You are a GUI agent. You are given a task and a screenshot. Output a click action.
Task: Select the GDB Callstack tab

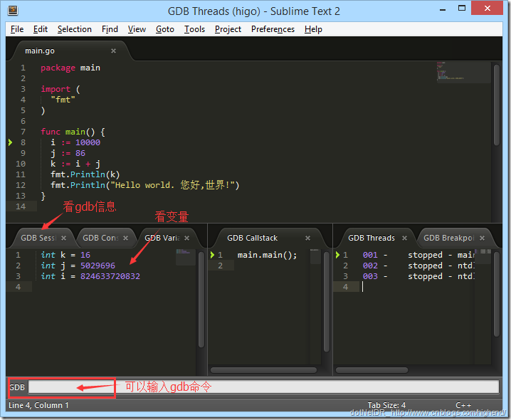pyautogui.click(x=252, y=238)
